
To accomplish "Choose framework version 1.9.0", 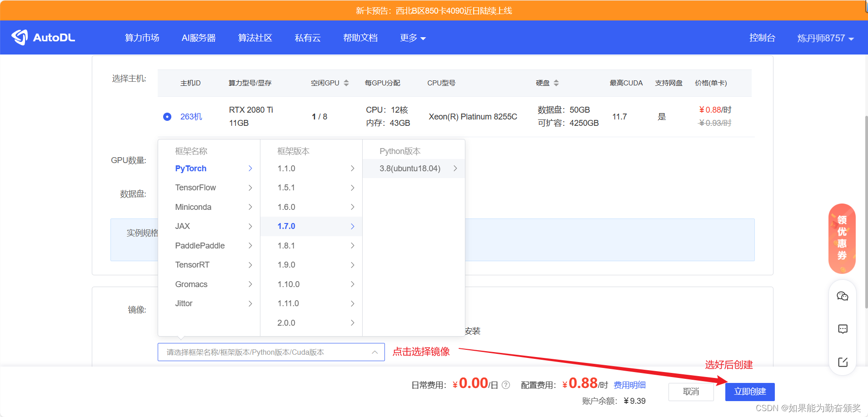I will click(311, 265).
